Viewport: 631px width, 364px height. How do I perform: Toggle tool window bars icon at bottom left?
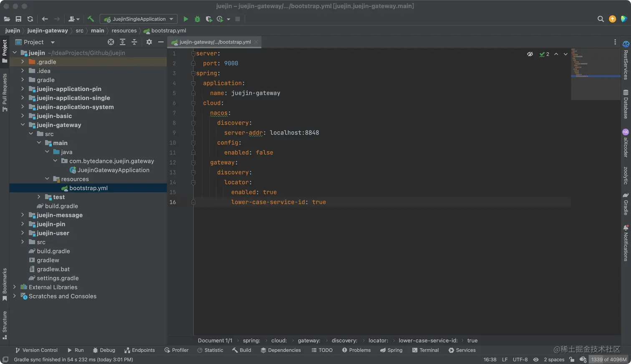[5, 359]
